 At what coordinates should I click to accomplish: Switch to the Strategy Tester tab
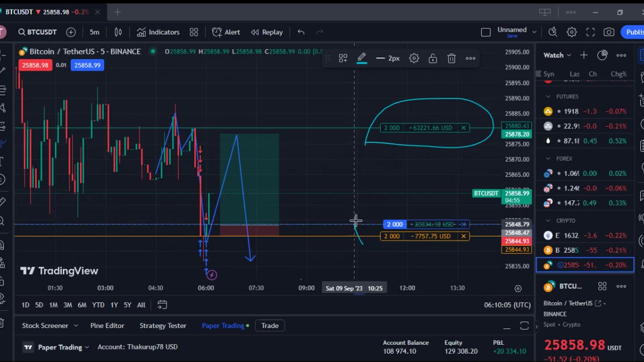pos(163,326)
